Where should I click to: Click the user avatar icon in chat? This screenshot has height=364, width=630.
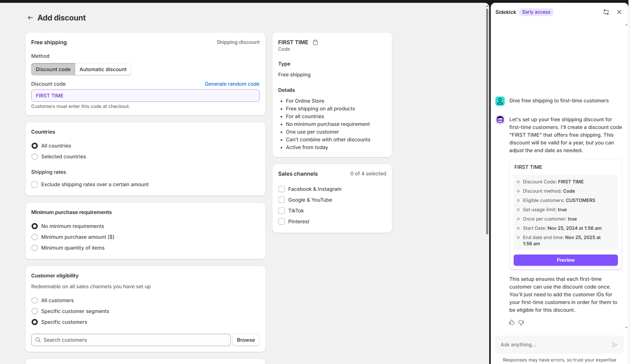(500, 101)
